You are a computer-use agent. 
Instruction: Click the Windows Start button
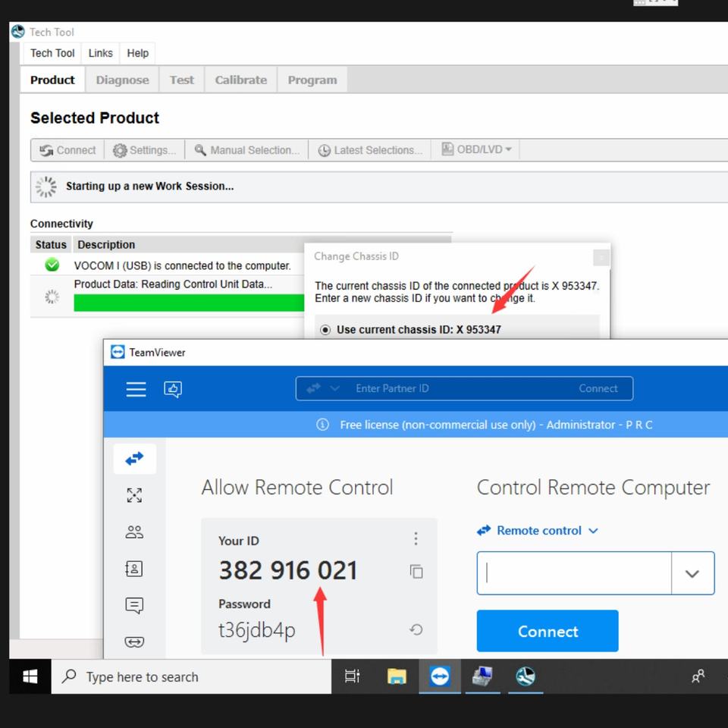point(30,676)
